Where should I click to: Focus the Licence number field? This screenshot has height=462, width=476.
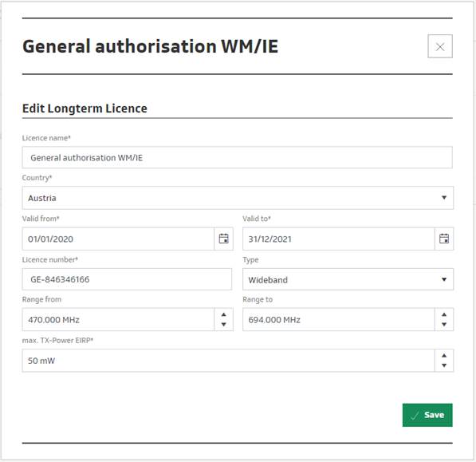pyautogui.click(x=127, y=279)
